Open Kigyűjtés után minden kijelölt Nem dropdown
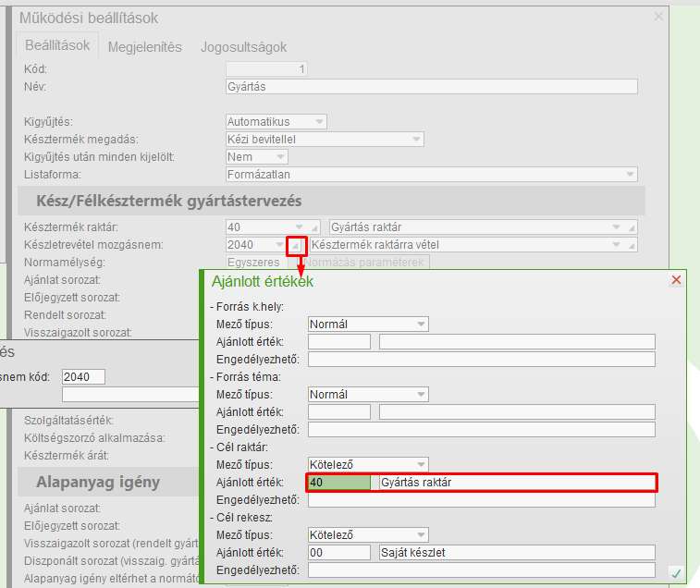The width and height of the screenshot is (700, 588). (x=280, y=157)
